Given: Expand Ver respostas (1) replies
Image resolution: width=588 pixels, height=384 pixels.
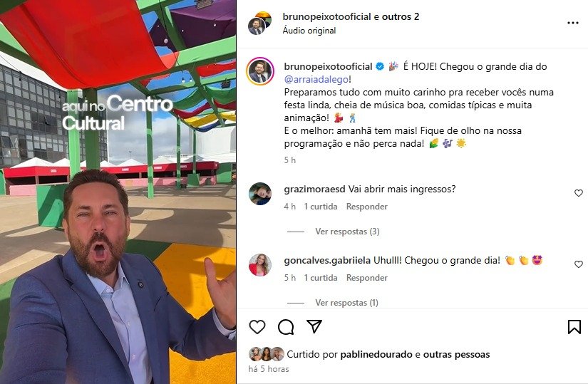Looking at the screenshot, I should pos(346,303).
